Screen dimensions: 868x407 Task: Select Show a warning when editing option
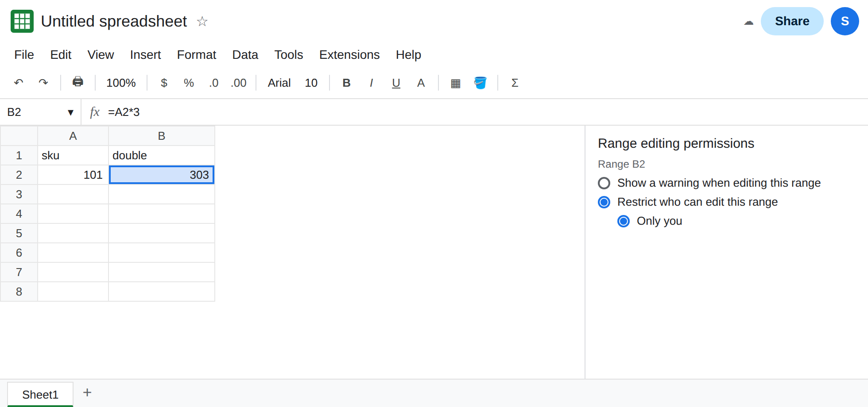pyautogui.click(x=604, y=183)
